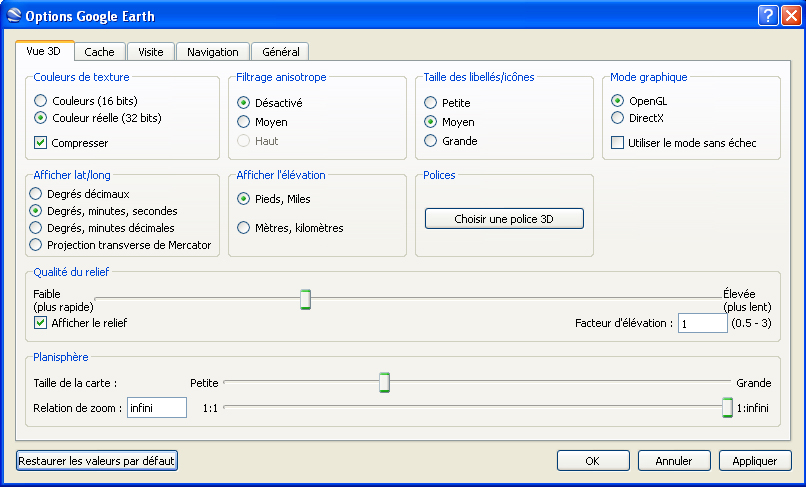The width and height of the screenshot is (806, 487).
Task: Click the Annuler button
Action: (674, 461)
